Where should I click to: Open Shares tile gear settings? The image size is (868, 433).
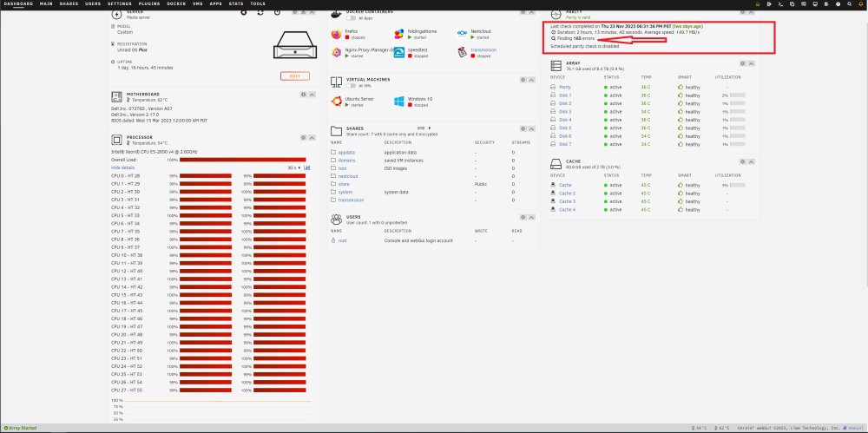[x=523, y=128]
